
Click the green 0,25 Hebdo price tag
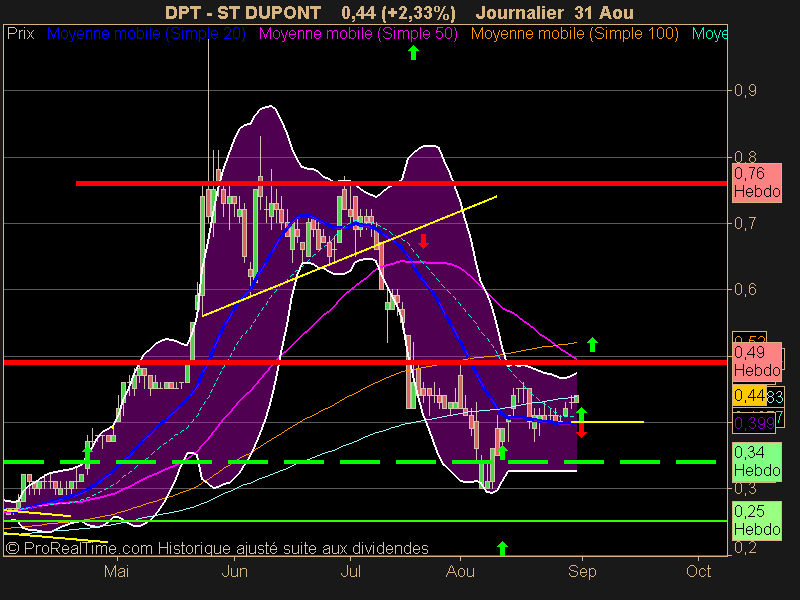coord(757,520)
